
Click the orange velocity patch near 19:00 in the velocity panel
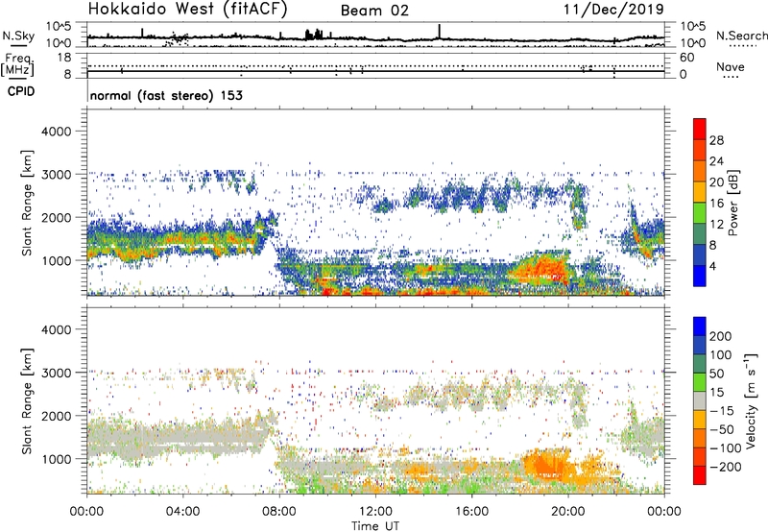click(546, 465)
